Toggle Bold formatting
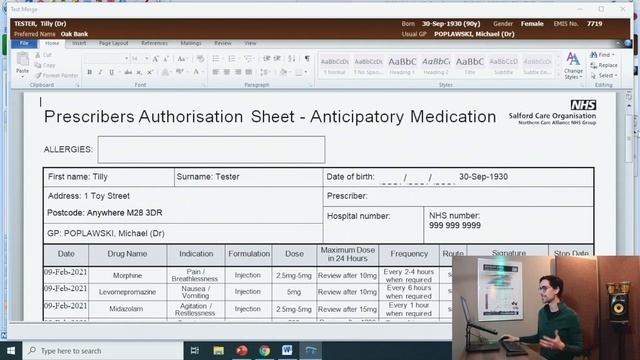The width and height of the screenshot is (640, 360). 89,72
